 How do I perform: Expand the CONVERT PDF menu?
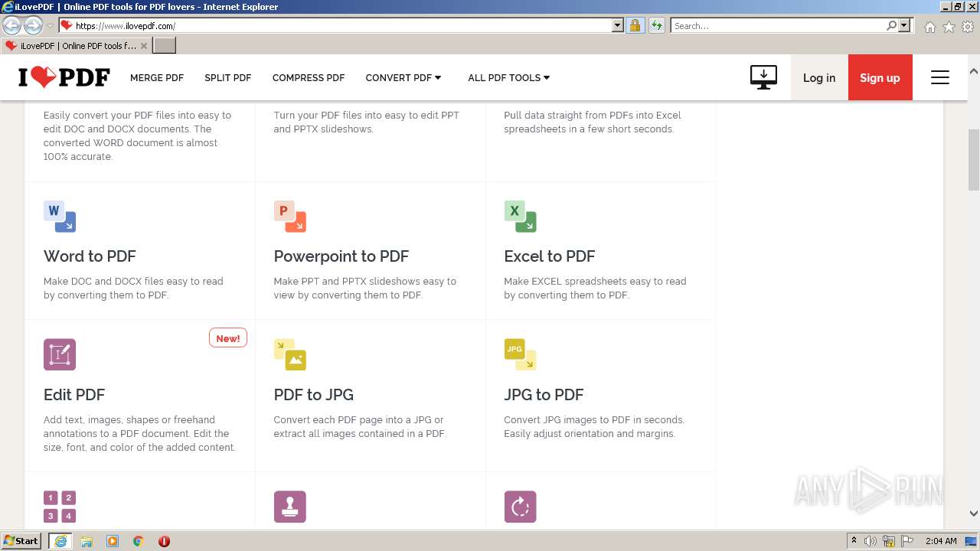click(x=403, y=77)
